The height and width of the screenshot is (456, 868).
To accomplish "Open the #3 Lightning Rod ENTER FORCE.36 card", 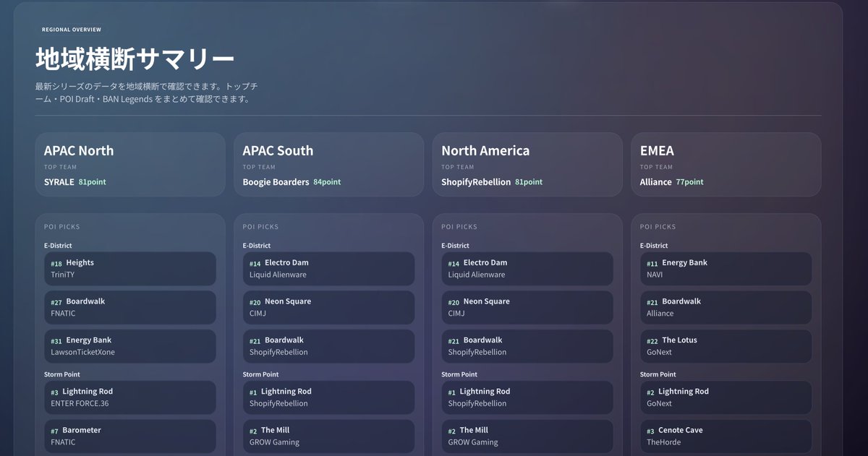I will point(130,397).
